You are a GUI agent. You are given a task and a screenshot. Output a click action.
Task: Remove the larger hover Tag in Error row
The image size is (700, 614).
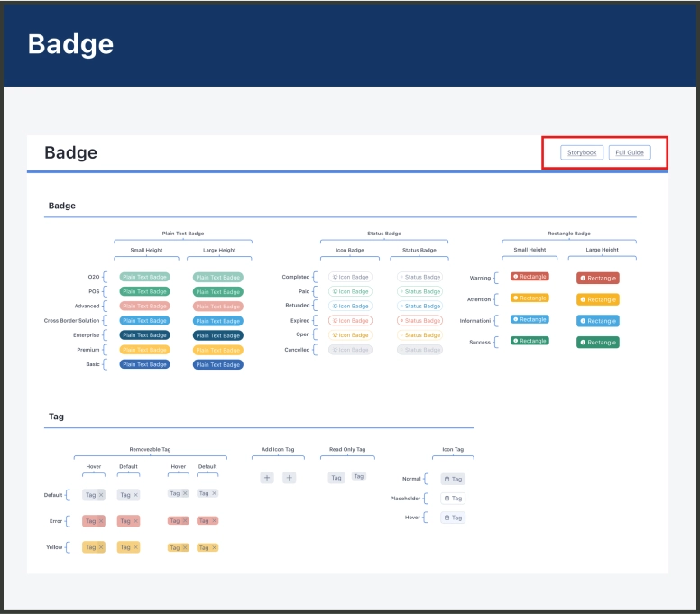[x=101, y=521]
